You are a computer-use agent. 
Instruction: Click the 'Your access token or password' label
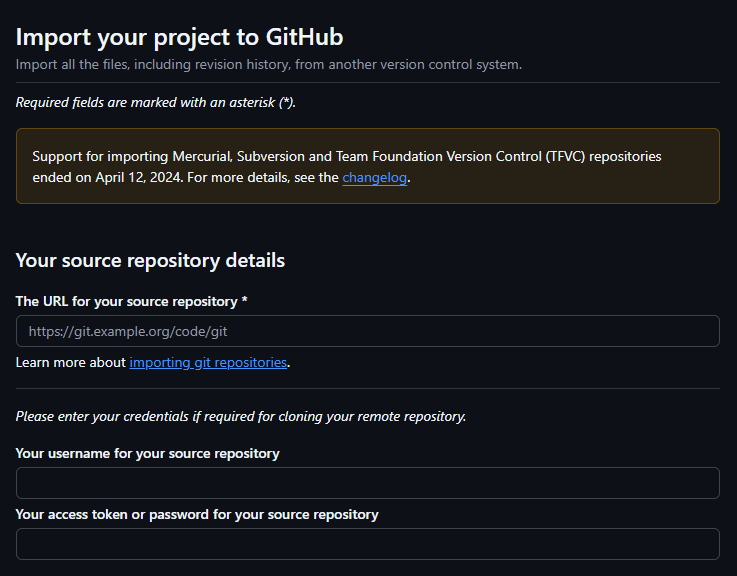[x=197, y=514]
